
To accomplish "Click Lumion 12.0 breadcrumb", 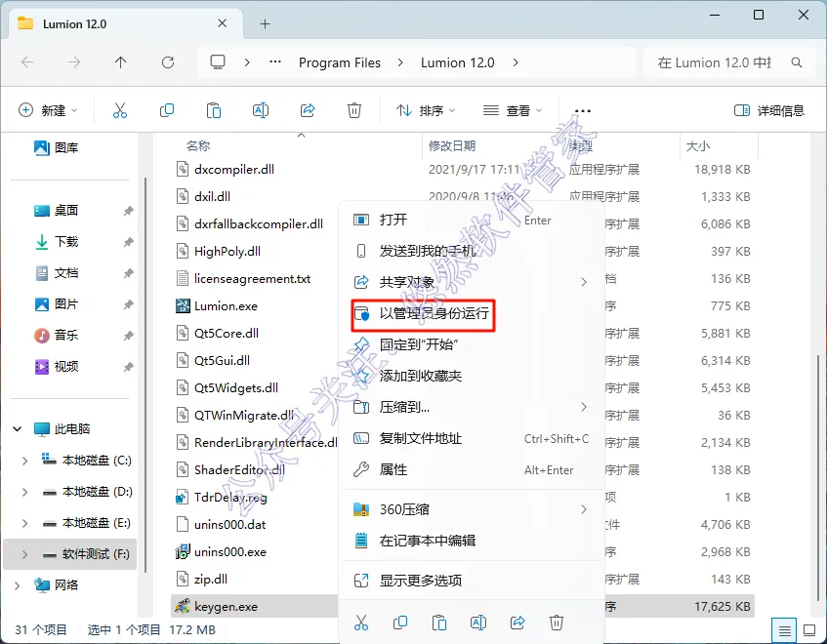I will 457,62.
